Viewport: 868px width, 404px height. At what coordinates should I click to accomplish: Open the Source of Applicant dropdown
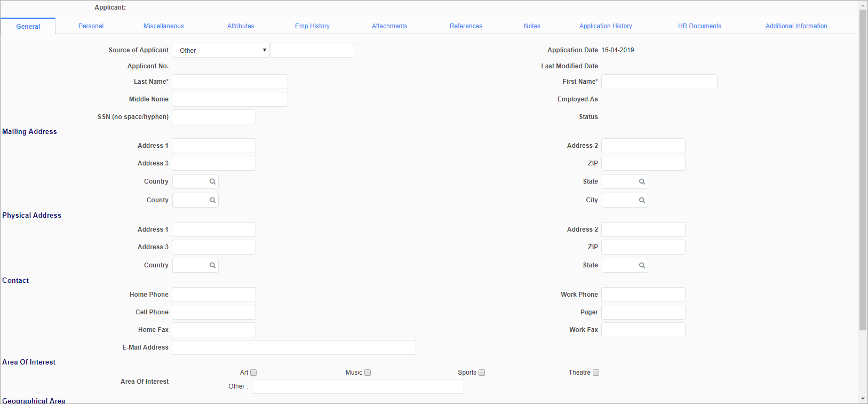pyautogui.click(x=220, y=50)
